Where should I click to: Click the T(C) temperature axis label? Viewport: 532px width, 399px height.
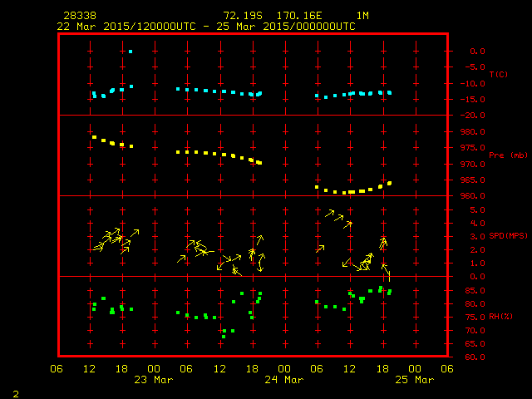click(499, 74)
